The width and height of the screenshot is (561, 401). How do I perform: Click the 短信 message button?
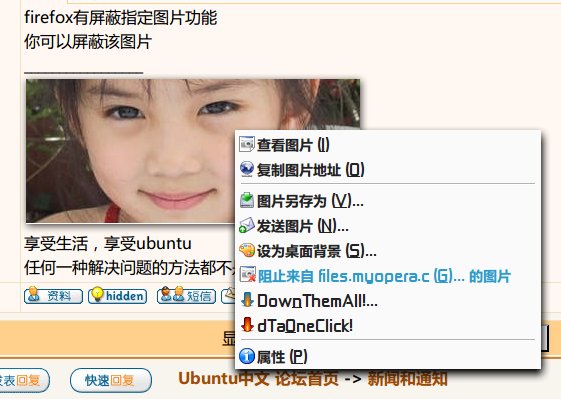click(186, 295)
